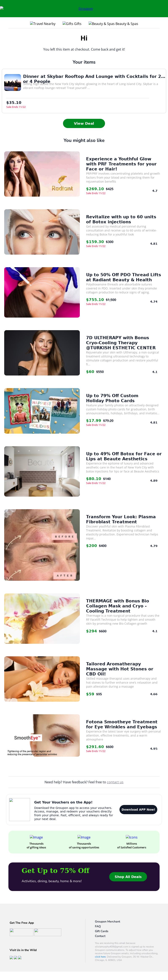
Task: Click the PDO Thread Lifts deal image
Action: point(42,292)
